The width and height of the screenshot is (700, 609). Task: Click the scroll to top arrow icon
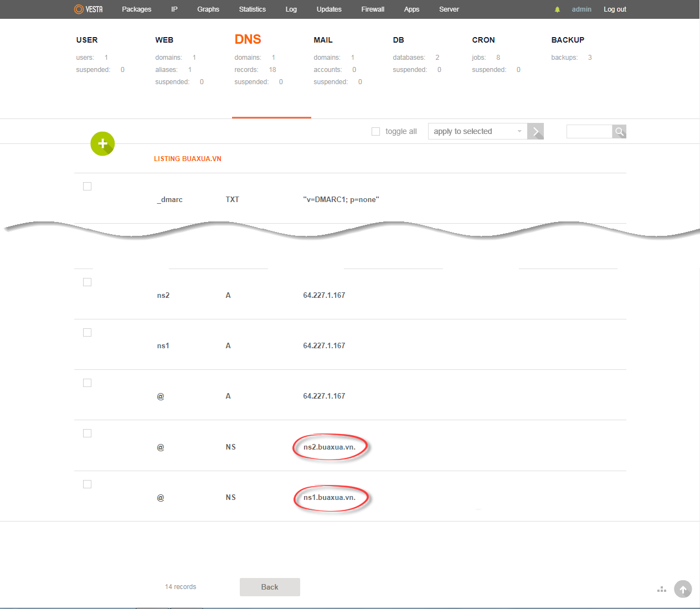click(683, 589)
